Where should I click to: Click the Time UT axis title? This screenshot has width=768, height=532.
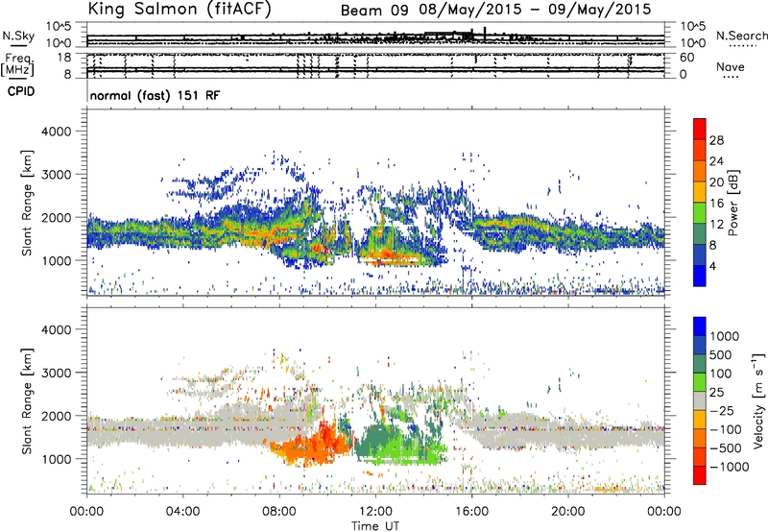[375, 526]
